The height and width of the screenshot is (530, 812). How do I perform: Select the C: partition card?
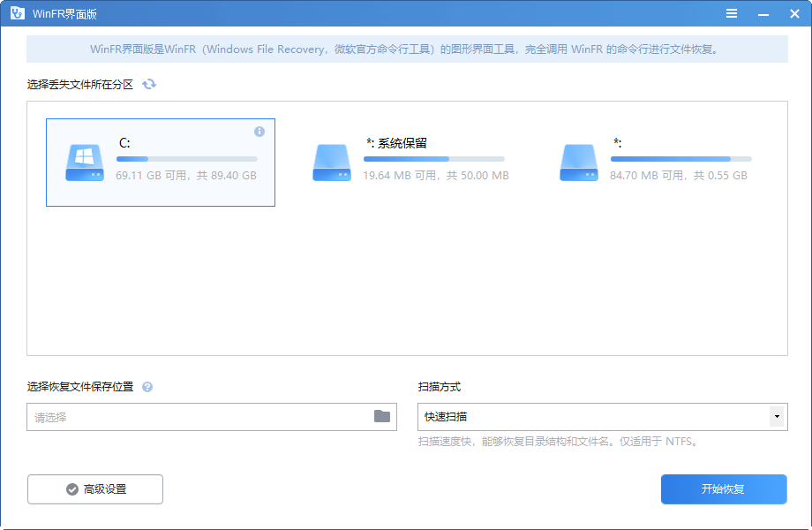point(161,163)
